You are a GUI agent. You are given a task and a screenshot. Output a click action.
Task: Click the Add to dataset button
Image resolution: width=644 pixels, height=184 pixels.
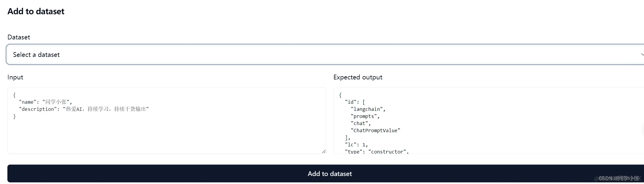pyautogui.click(x=330, y=174)
